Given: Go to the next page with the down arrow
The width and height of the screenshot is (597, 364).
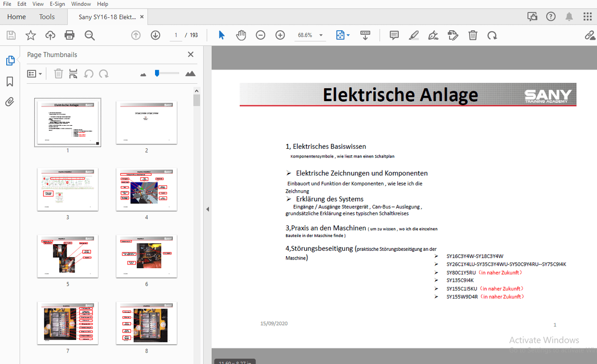Looking at the screenshot, I should pyautogui.click(x=155, y=35).
